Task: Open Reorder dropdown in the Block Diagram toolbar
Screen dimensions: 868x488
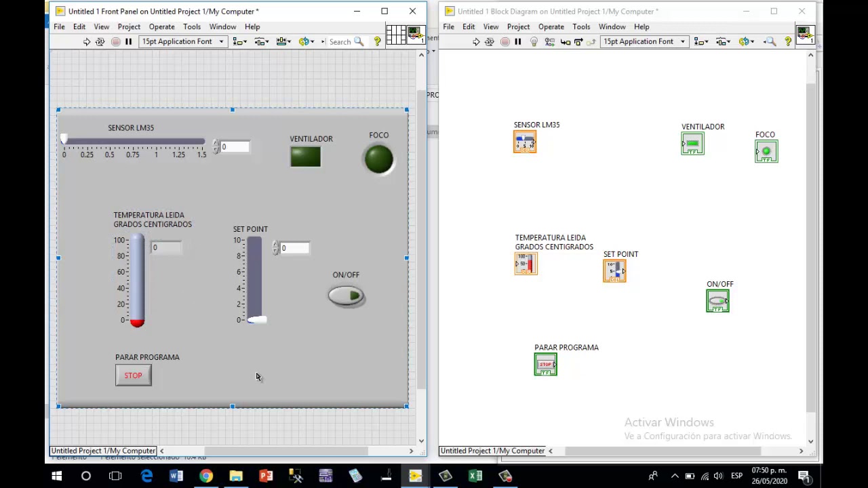Action: 747,42
